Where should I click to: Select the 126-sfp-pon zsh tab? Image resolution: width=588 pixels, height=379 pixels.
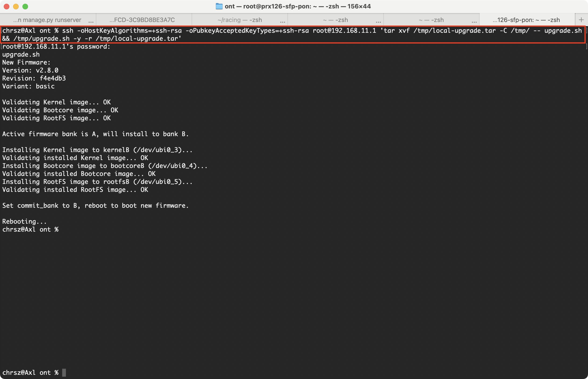click(526, 20)
